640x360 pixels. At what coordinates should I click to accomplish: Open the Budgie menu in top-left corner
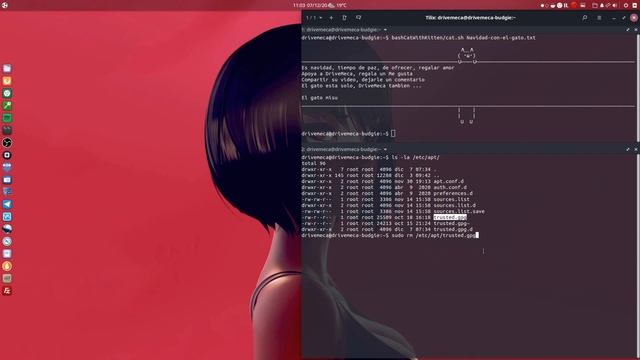(5, 5)
